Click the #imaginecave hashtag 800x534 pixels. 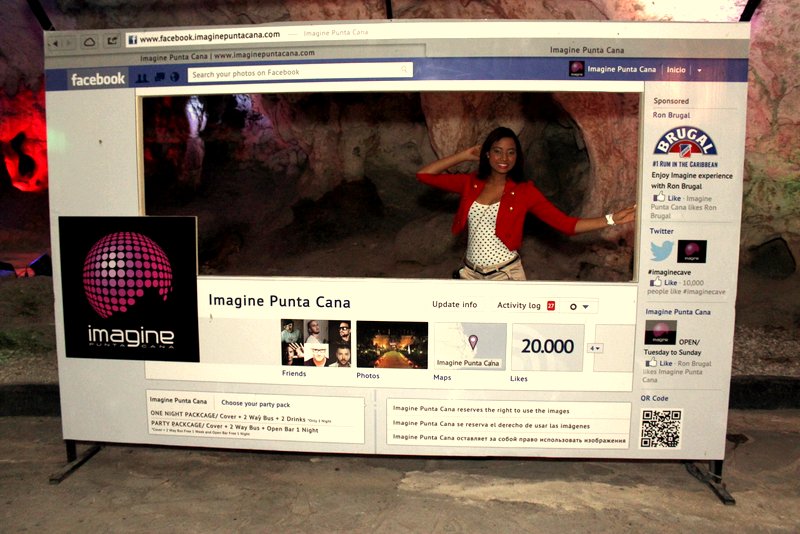(669, 272)
